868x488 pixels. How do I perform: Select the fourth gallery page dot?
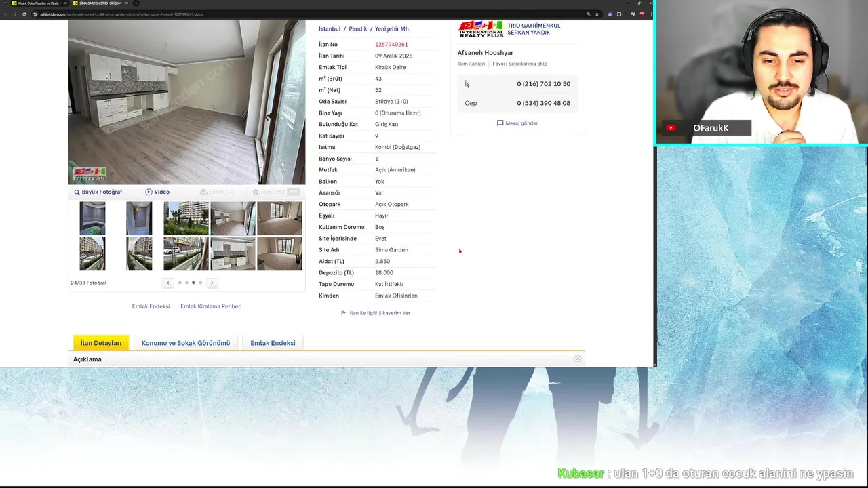[200, 283]
